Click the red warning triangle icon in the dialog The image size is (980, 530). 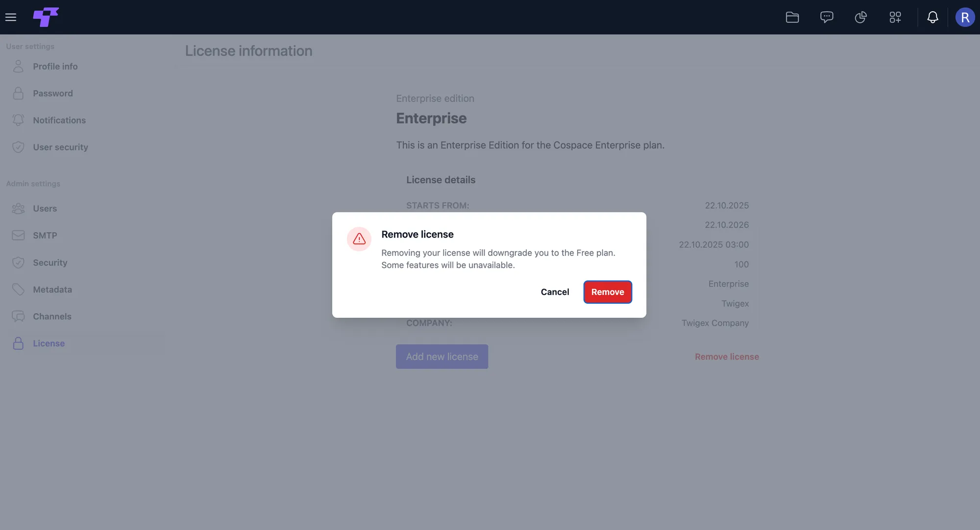tap(359, 239)
